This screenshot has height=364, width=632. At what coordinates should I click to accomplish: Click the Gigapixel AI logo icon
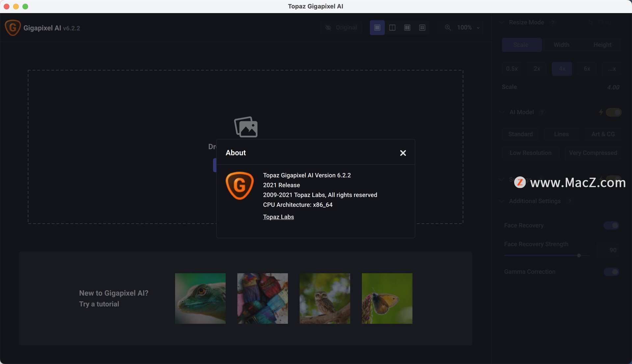tap(13, 28)
